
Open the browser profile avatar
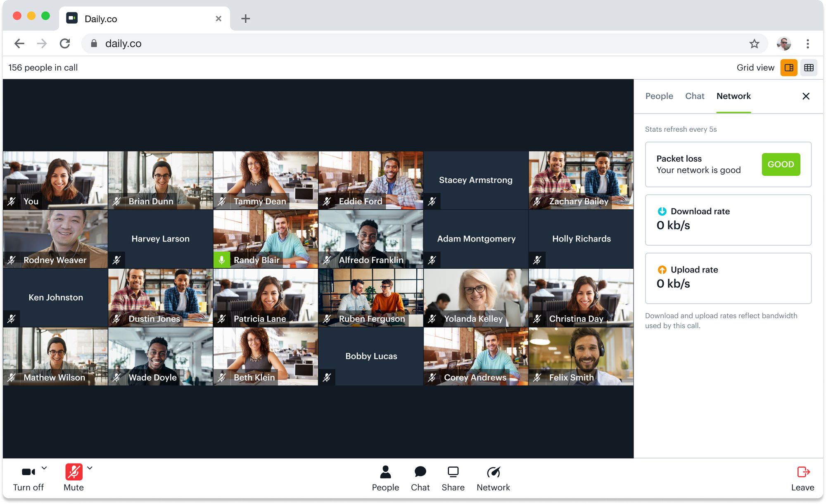coord(783,43)
